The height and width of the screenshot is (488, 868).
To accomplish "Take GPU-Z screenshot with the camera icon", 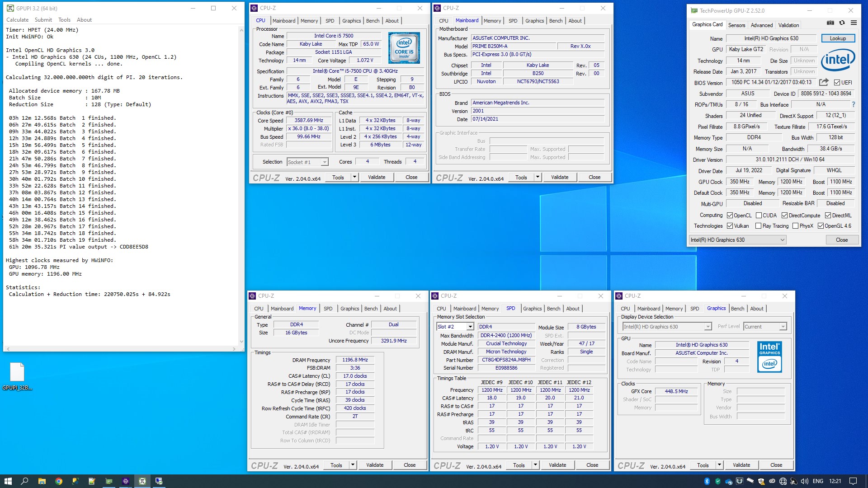I will point(830,23).
